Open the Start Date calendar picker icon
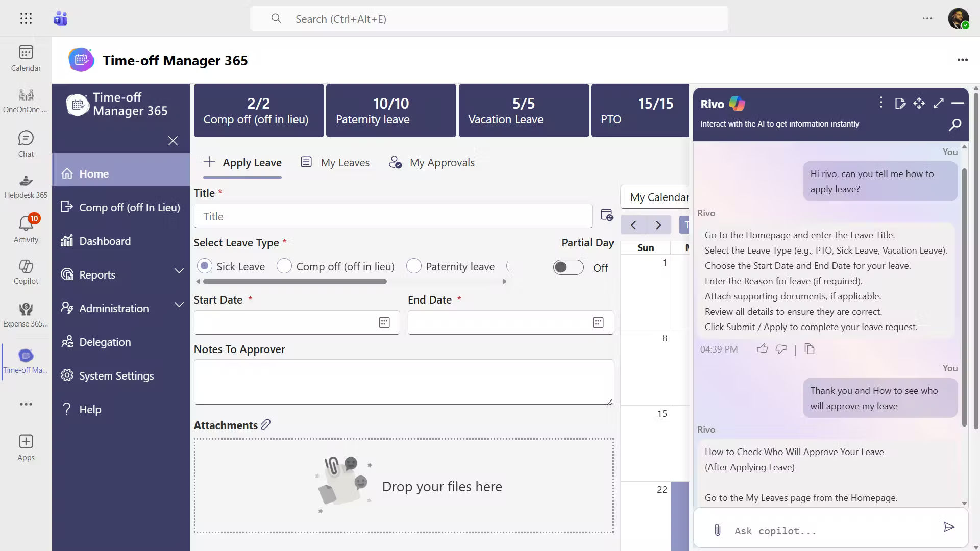980x551 pixels. coord(384,322)
